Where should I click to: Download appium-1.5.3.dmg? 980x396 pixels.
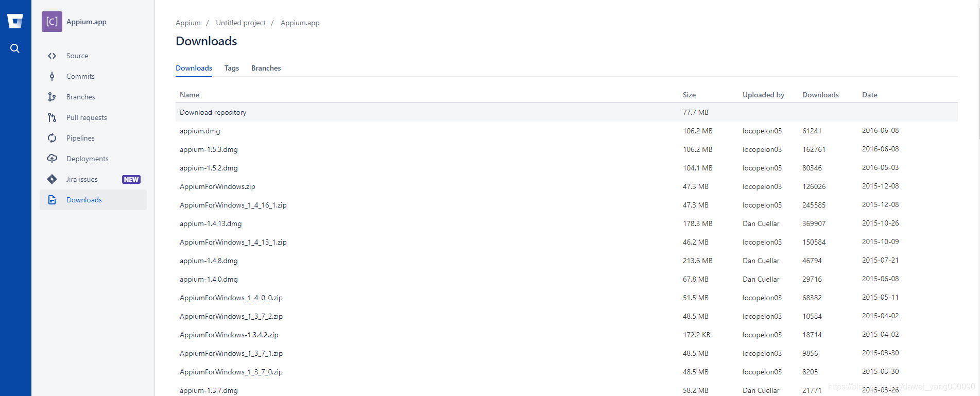pyautogui.click(x=209, y=149)
